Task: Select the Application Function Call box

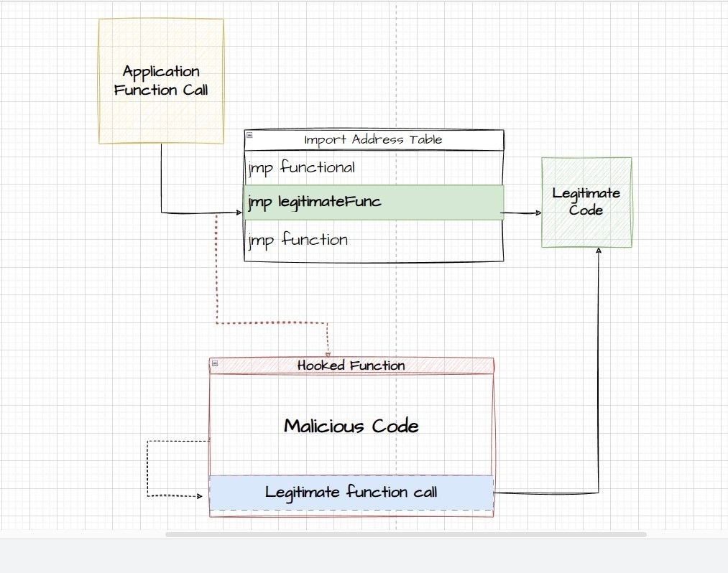Action: coord(161,81)
